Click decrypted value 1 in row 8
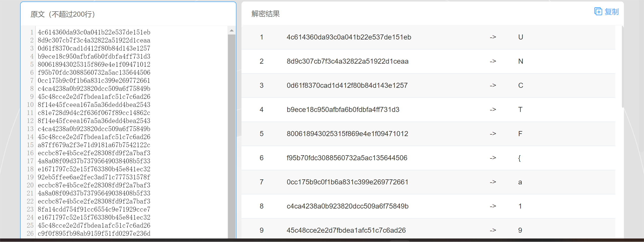Viewport: 644px width, 242px height. click(x=520, y=206)
